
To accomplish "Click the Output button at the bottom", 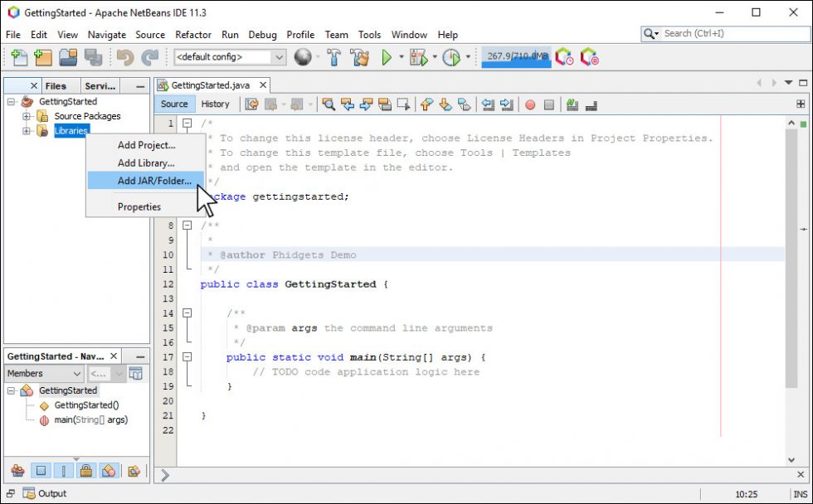I will click(x=47, y=493).
